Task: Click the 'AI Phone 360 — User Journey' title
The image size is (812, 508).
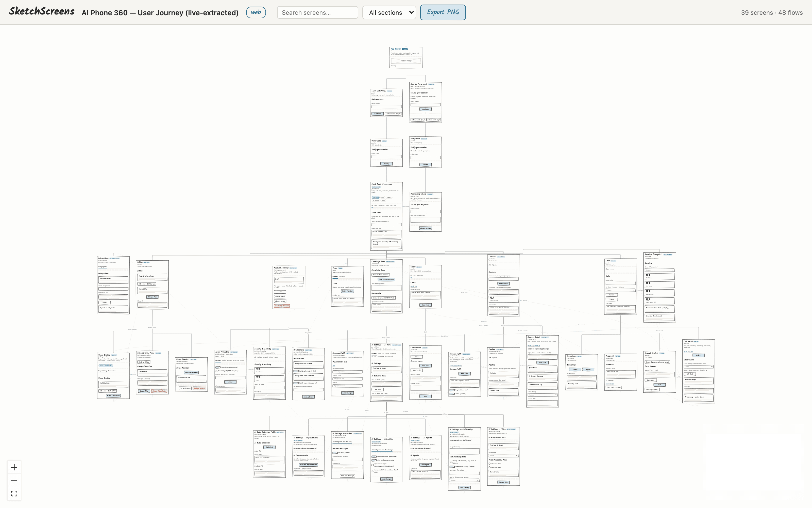Action: coord(160,12)
